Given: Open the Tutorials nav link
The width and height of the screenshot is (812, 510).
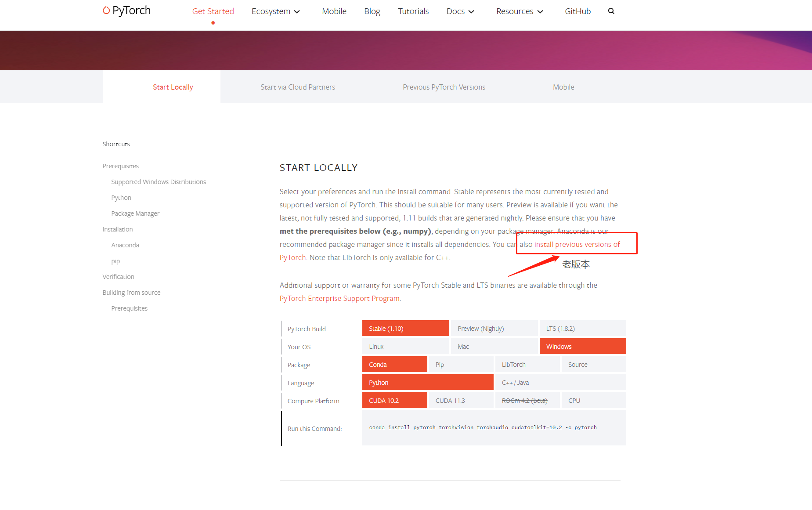Looking at the screenshot, I should [x=413, y=11].
